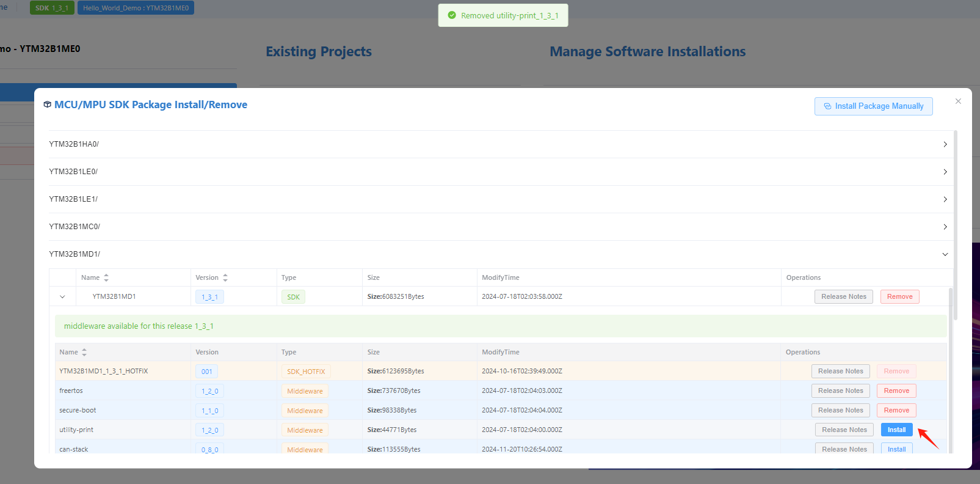The image size is (980, 484).
Task: Click dialog's outer vertical scrollbar
Action: pyautogui.click(x=955, y=226)
